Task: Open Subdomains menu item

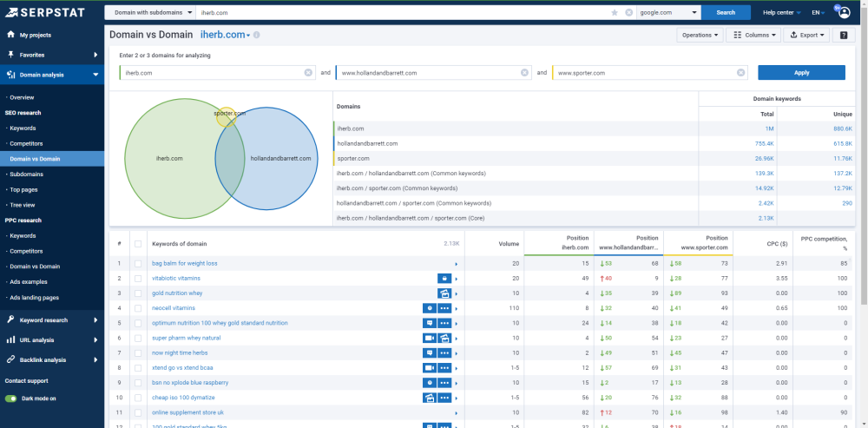Action: 27,174
